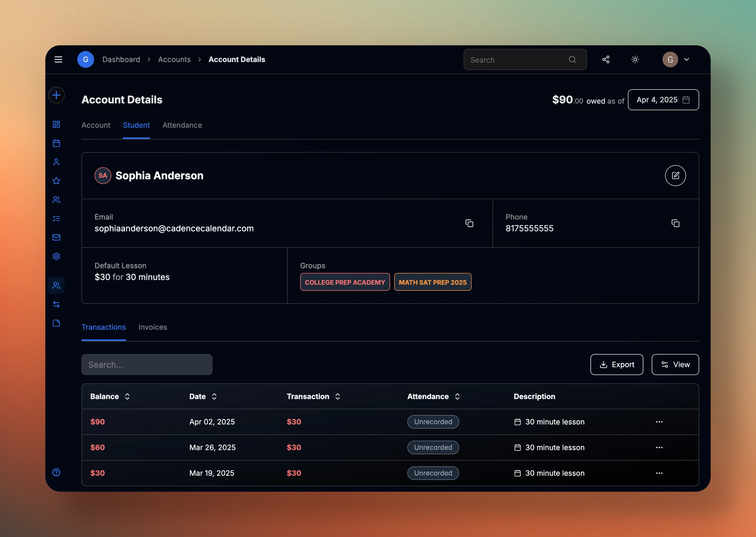Copy the phone number

click(x=675, y=223)
